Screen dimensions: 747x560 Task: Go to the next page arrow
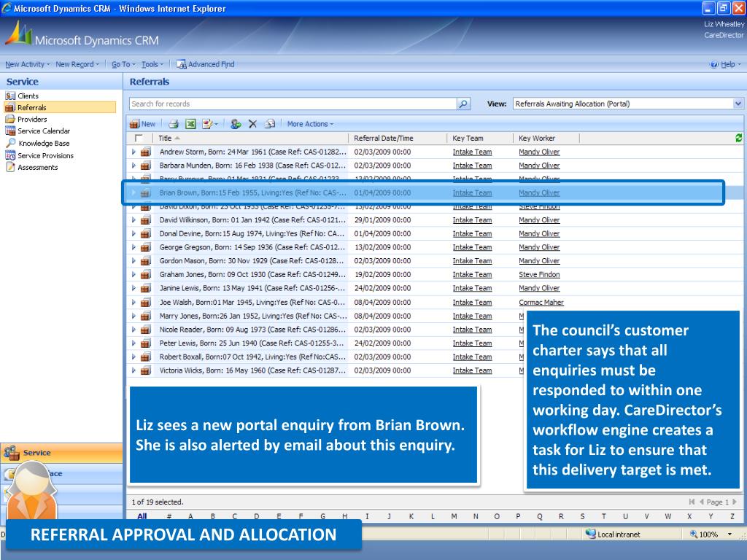pos(735,502)
